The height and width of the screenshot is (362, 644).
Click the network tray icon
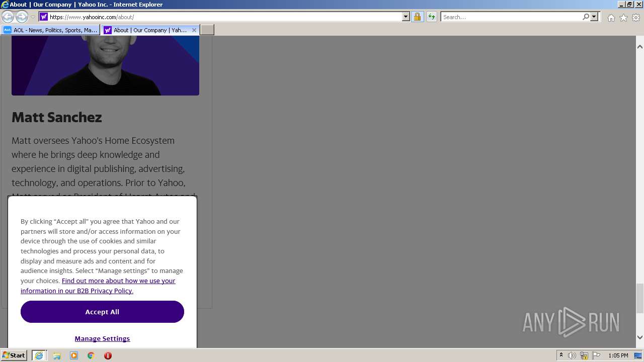tap(584, 355)
